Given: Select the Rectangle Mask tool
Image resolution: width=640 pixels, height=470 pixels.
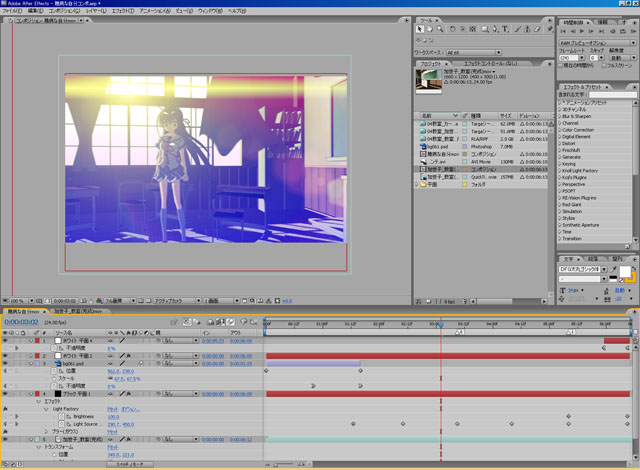Looking at the screenshot, I should (x=485, y=29).
